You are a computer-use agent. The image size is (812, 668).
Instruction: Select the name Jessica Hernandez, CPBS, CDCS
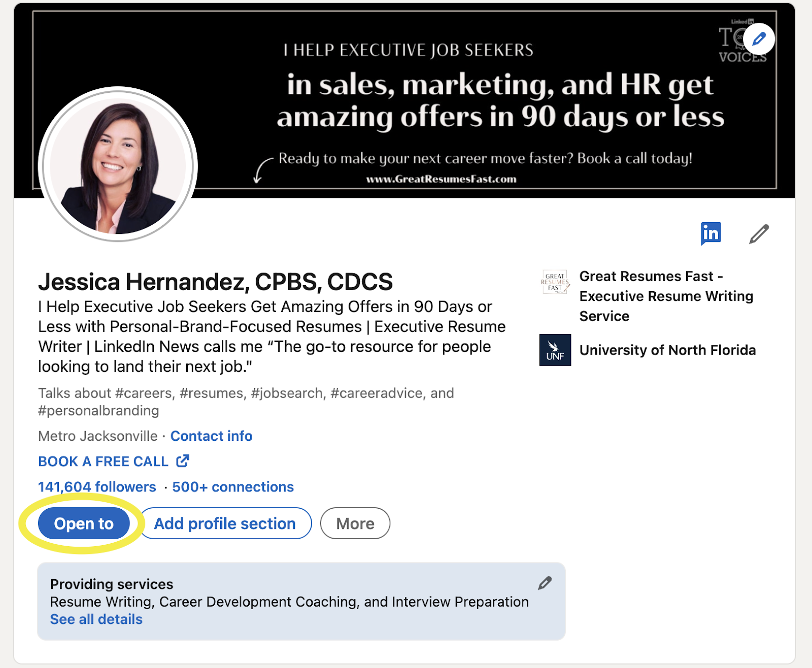pos(215,282)
